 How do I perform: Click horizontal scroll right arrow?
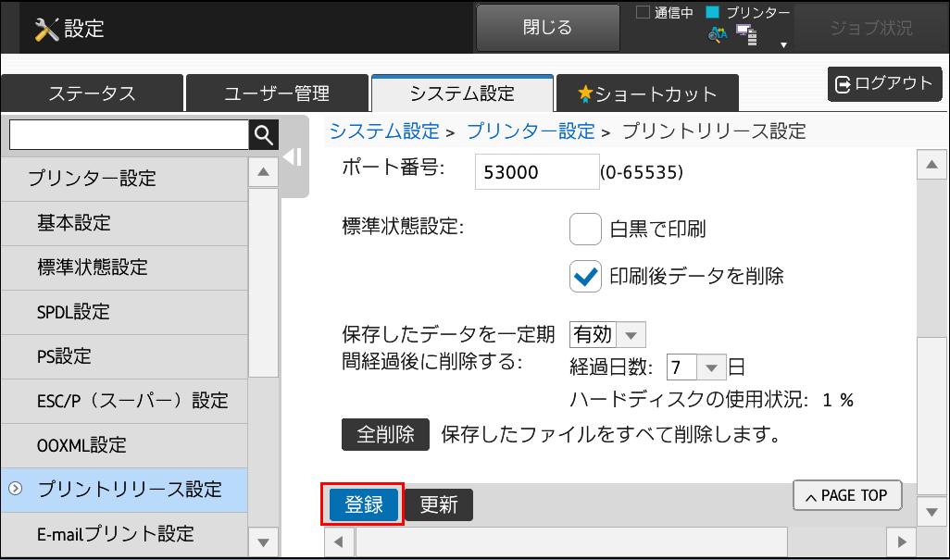point(902,541)
